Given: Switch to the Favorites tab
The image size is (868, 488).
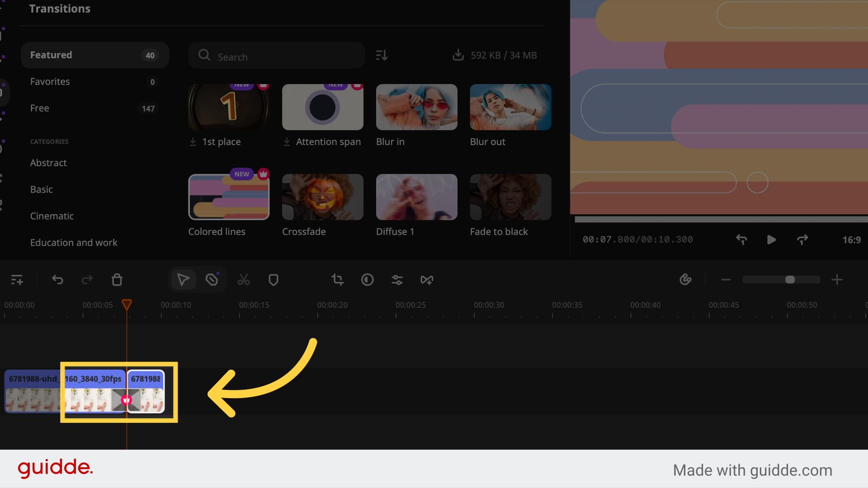Looking at the screenshot, I should point(50,82).
